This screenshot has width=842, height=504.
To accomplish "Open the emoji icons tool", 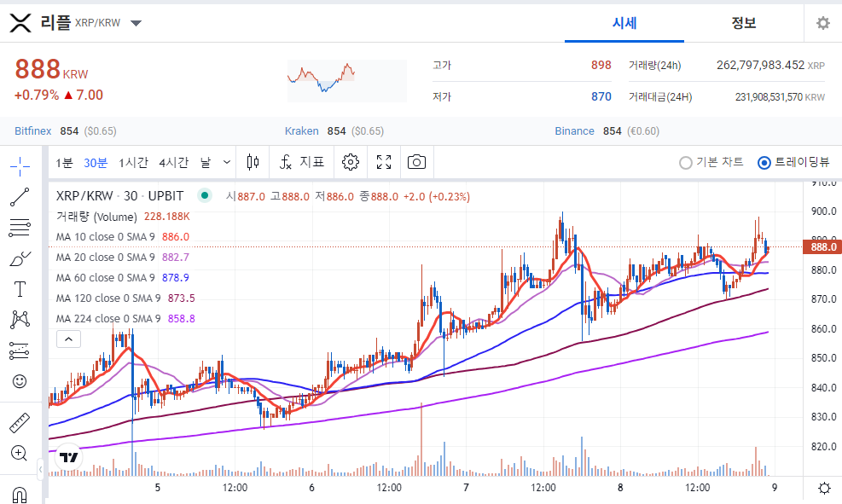I will coord(20,381).
